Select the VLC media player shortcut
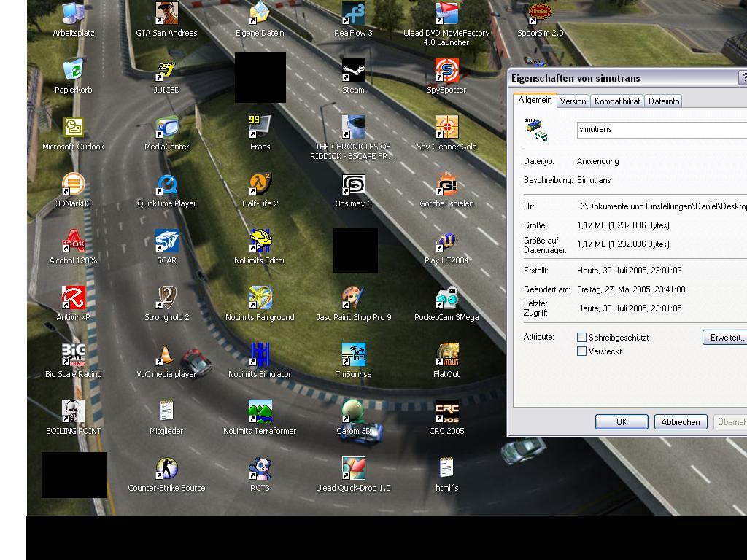The height and width of the screenshot is (560, 747). click(x=166, y=355)
